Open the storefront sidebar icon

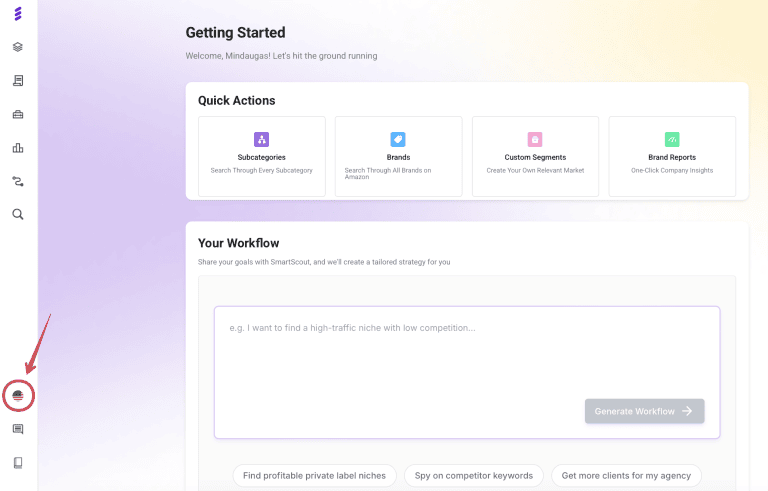[x=18, y=80]
